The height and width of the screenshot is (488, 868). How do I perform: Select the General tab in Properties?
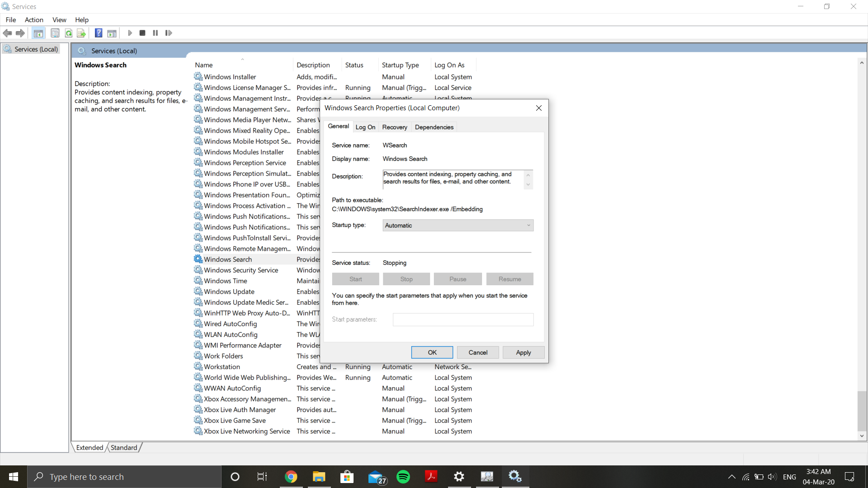pos(338,127)
